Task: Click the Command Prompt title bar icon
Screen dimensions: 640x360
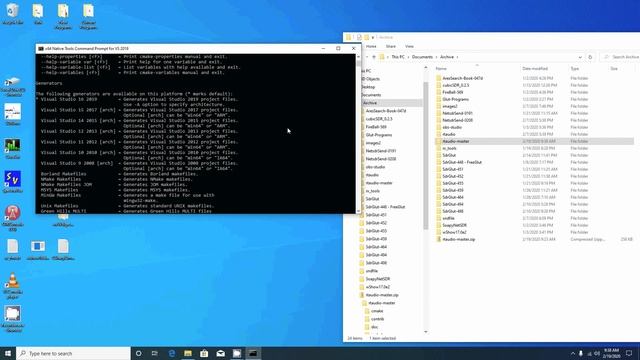Action: (41, 48)
